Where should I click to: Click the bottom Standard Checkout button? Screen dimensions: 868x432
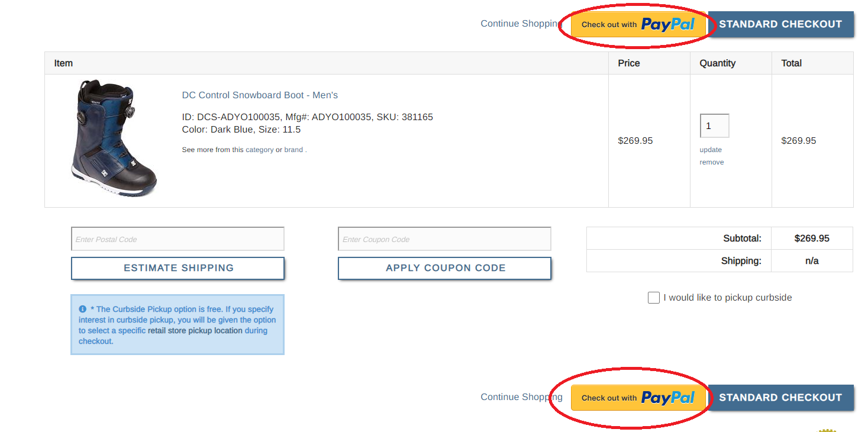[780, 398]
